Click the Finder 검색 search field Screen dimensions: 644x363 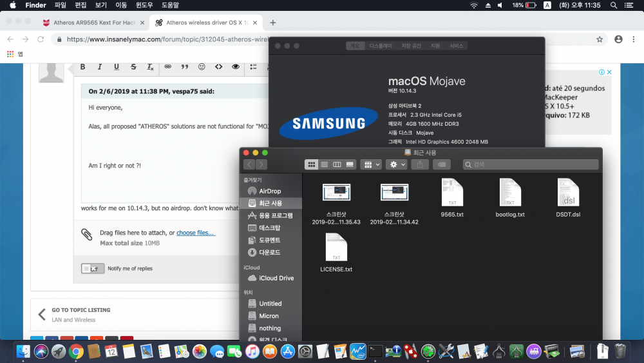click(531, 164)
